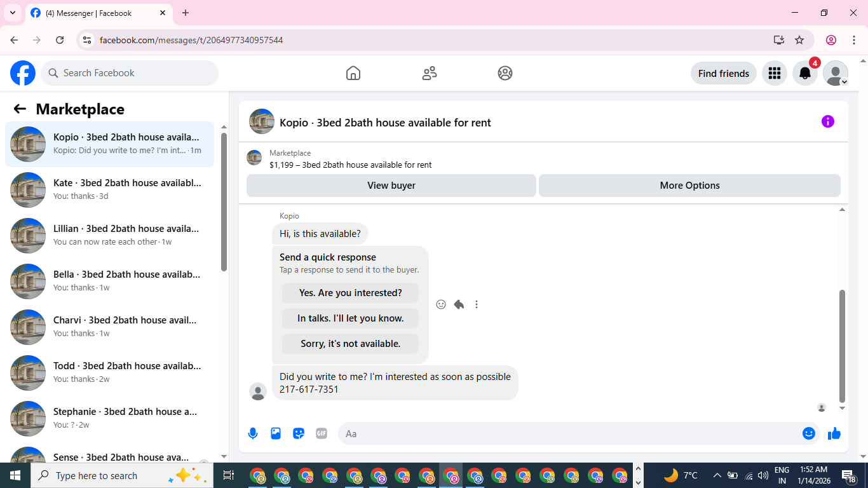868x488 pixels.
Task: Click the More Options button
Action: 689,186
